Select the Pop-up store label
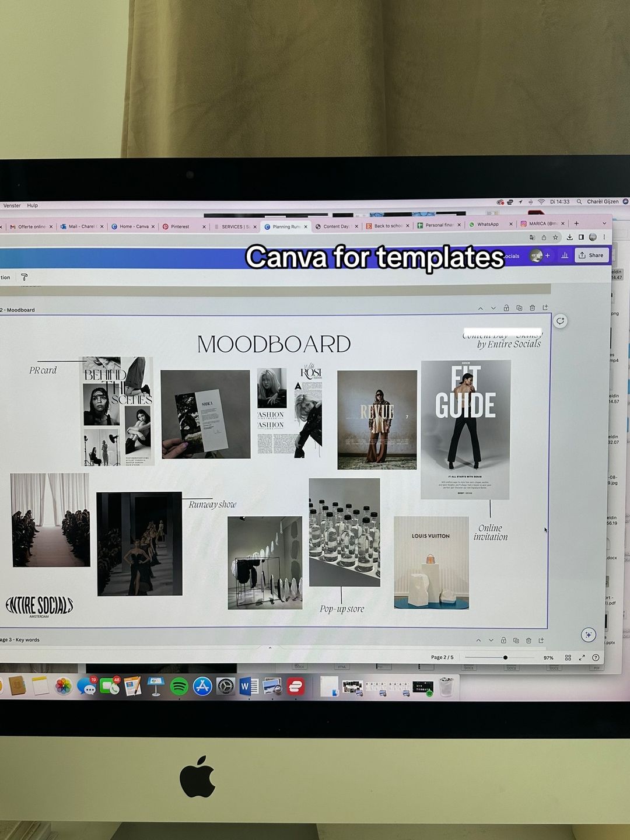Screen dimensions: 630x840 (x=342, y=608)
